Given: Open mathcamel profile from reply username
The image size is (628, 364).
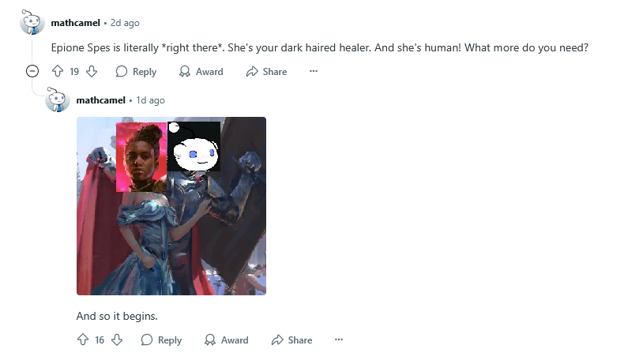Looking at the screenshot, I should 101,100.
